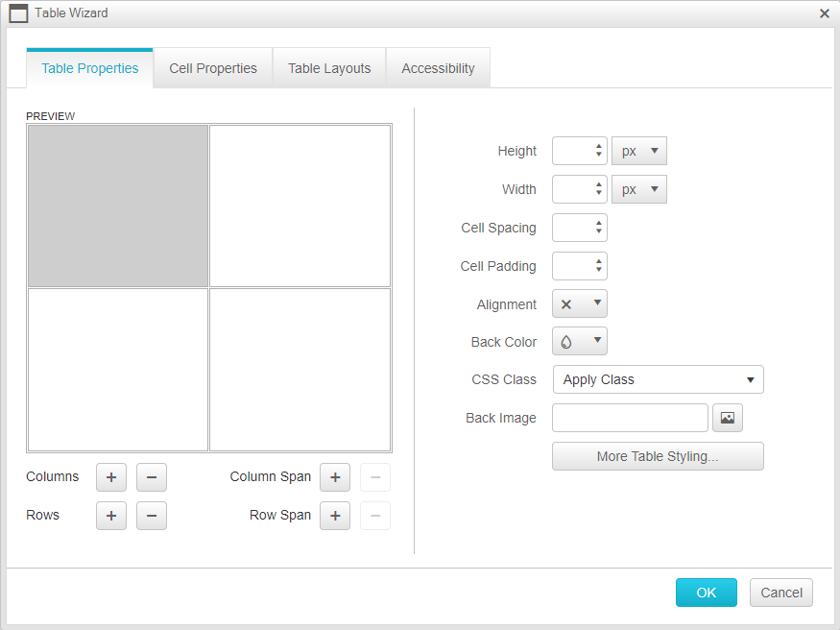Image resolution: width=840 pixels, height=630 pixels.
Task: Add a column with the Columns plus button
Action: pyautogui.click(x=111, y=477)
